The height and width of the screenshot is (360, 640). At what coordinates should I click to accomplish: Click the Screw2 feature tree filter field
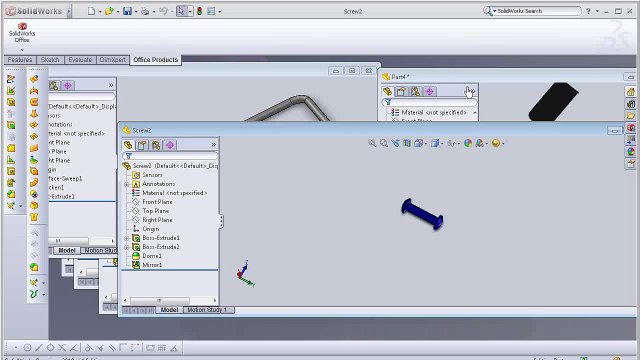click(170, 156)
